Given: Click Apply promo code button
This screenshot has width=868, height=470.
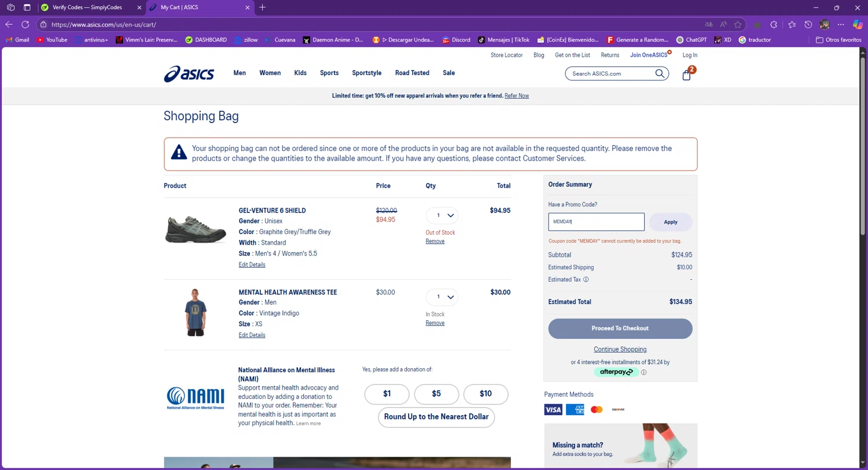Looking at the screenshot, I should tap(671, 222).
